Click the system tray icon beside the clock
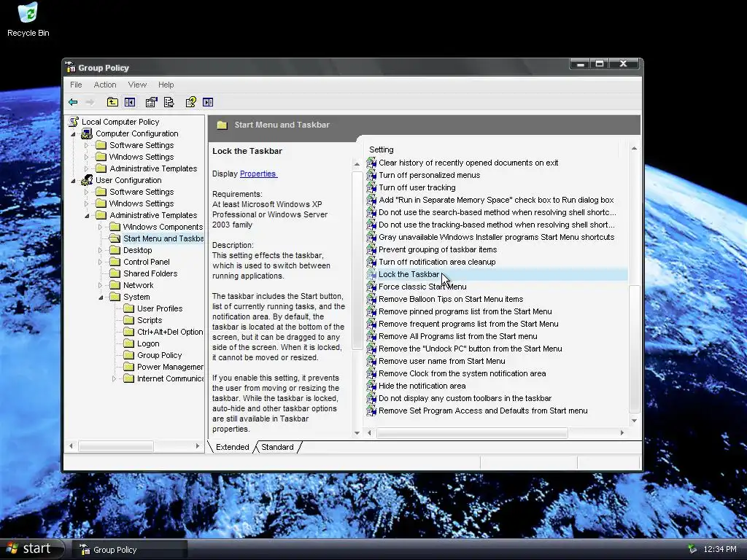747x560 pixels. point(692,549)
